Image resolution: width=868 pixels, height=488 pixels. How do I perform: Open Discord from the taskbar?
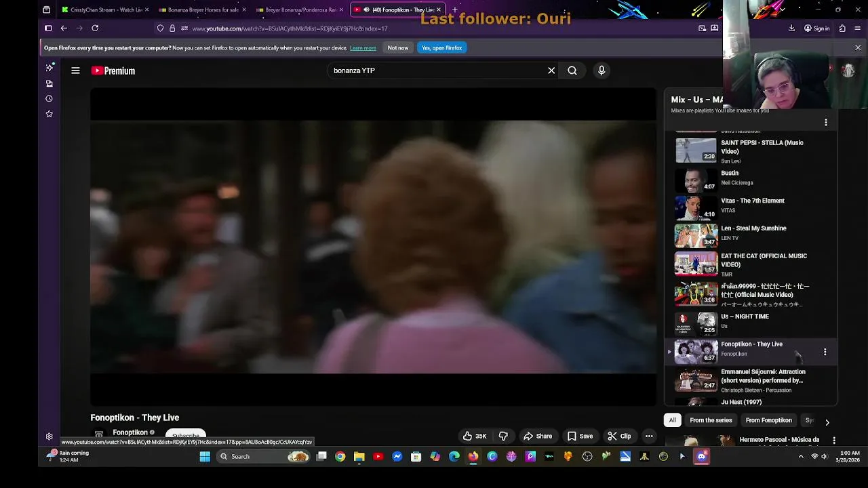tap(701, 457)
